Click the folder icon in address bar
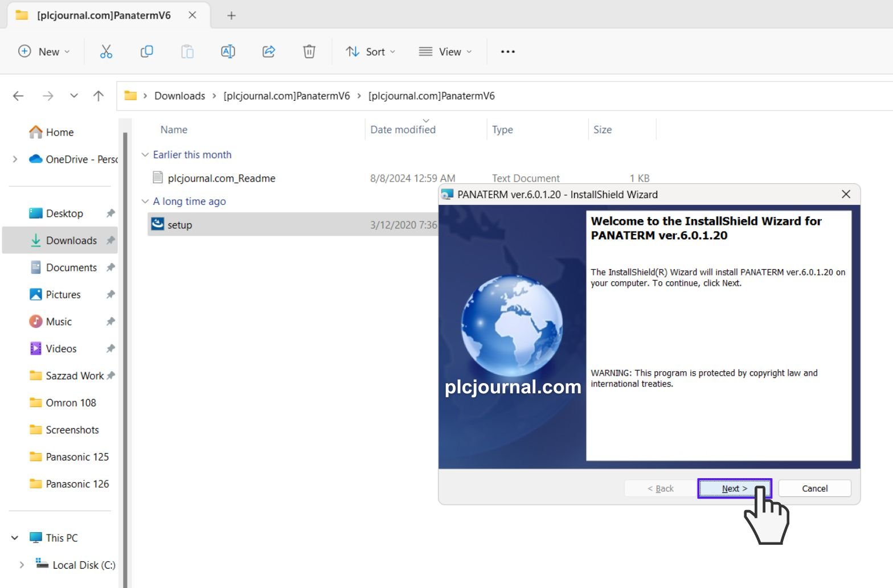The height and width of the screenshot is (588, 893). click(130, 96)
